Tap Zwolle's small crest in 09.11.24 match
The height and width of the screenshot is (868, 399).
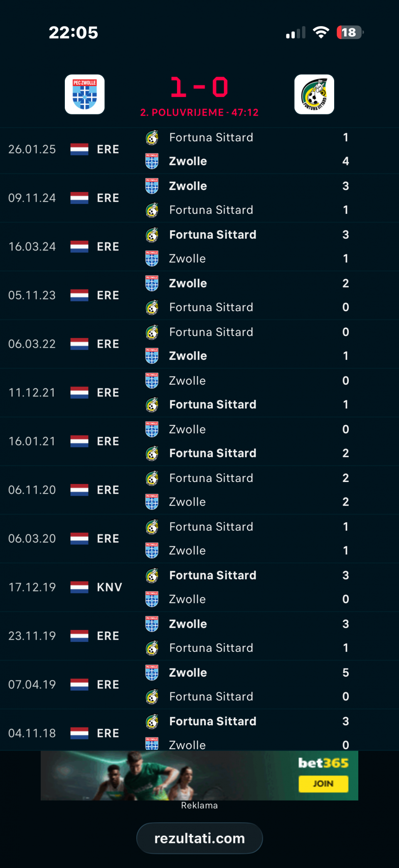click(x=152, y=186)
